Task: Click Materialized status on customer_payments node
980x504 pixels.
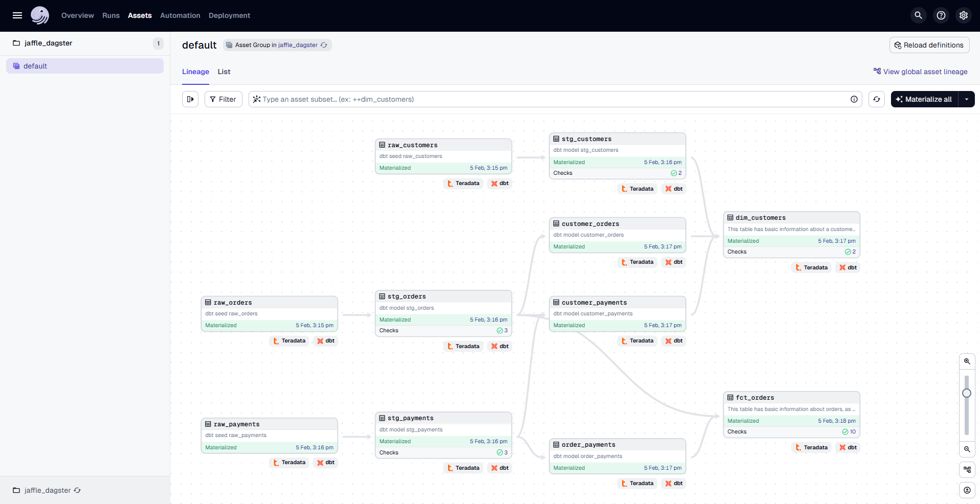Action: [x=569, y=326]
